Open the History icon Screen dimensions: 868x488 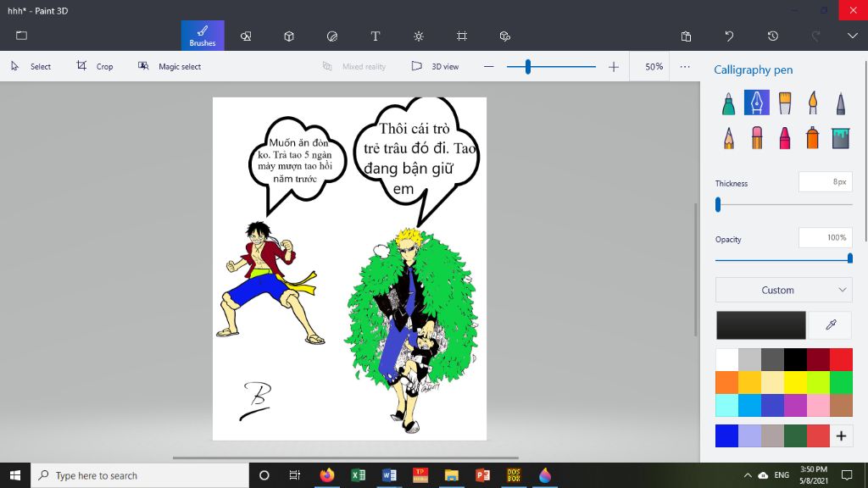point(773,36)
